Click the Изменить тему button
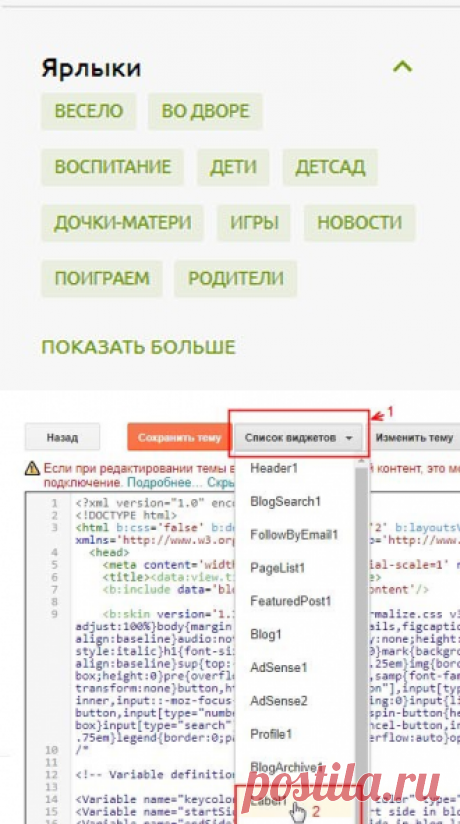The height and width of the screenshot is (824, 460). click(414, 437)
